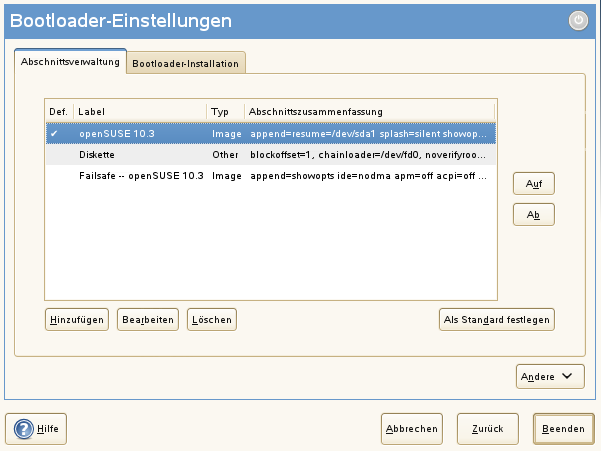Viewport: 601px width, 451px height.
Task: Click the power icon in title bar
Action: [x=578, y=20]
